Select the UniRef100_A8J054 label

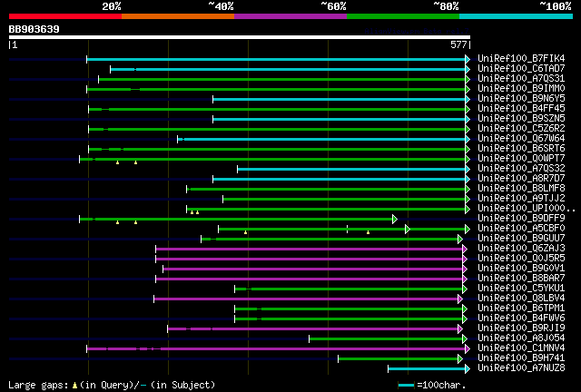[521, 338]
